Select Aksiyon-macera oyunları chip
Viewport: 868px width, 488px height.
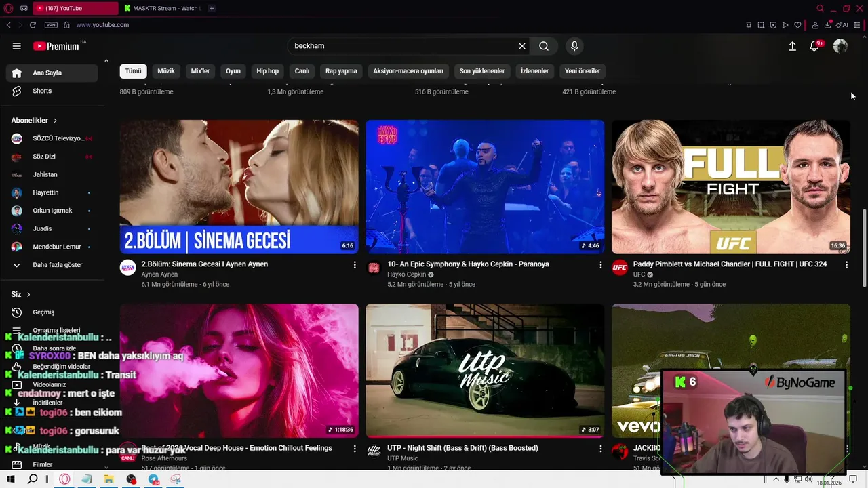408,70
